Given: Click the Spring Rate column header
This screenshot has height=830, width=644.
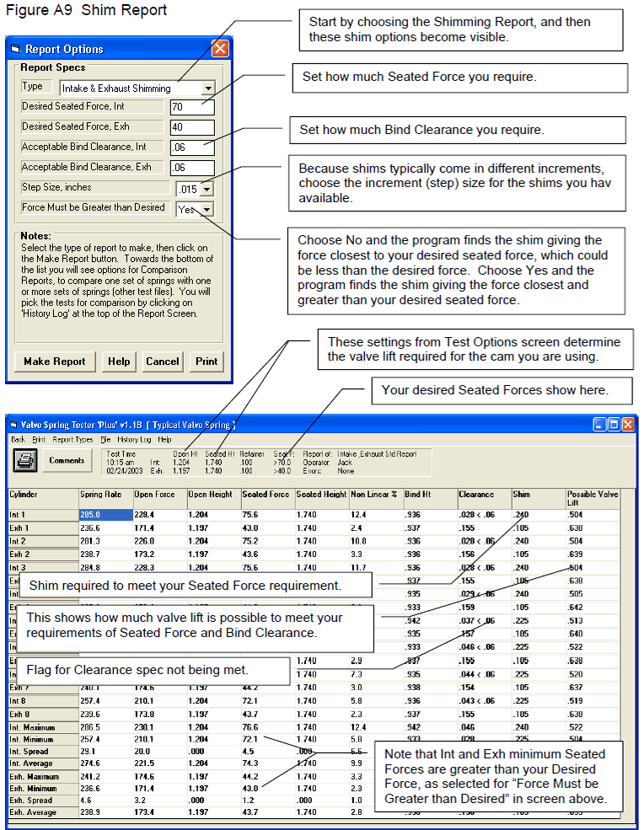Looking at the screenshot, I should click(x=106, y=498).
